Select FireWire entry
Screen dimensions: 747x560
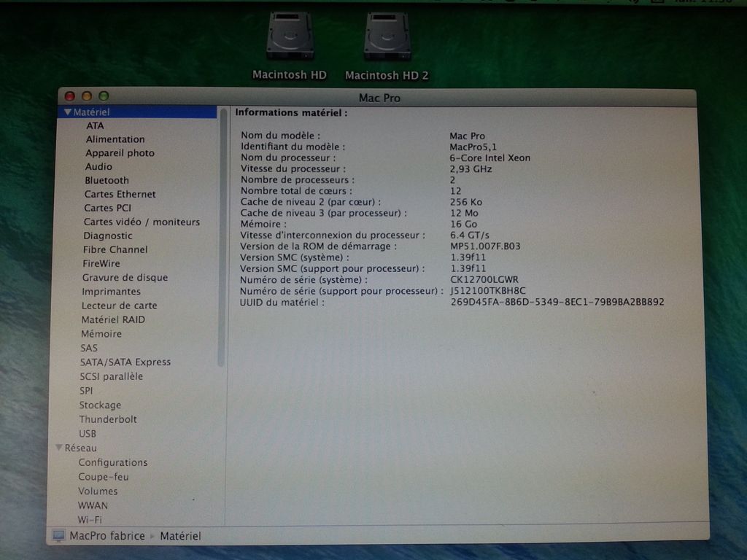(101, 263)
